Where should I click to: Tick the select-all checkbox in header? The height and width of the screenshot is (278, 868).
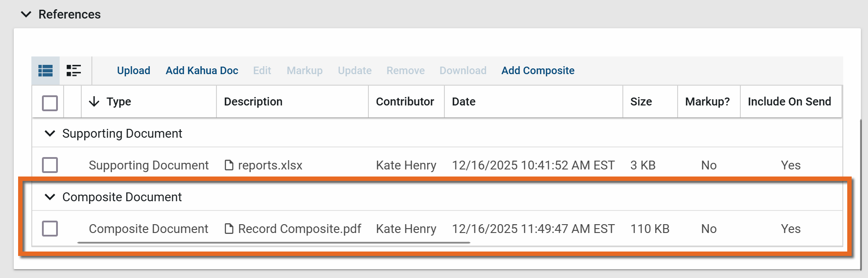(50, 103)
